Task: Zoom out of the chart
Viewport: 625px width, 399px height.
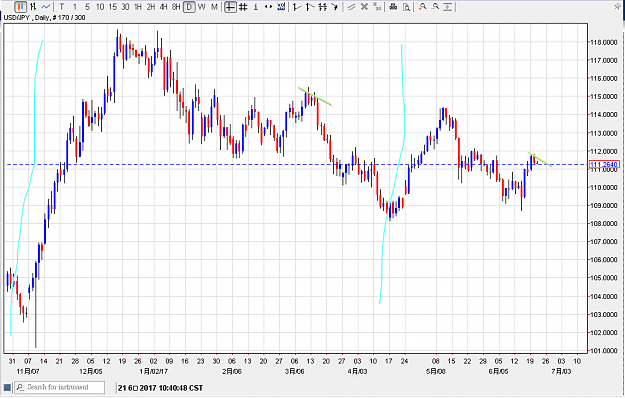Action: (x=435, y=7)
